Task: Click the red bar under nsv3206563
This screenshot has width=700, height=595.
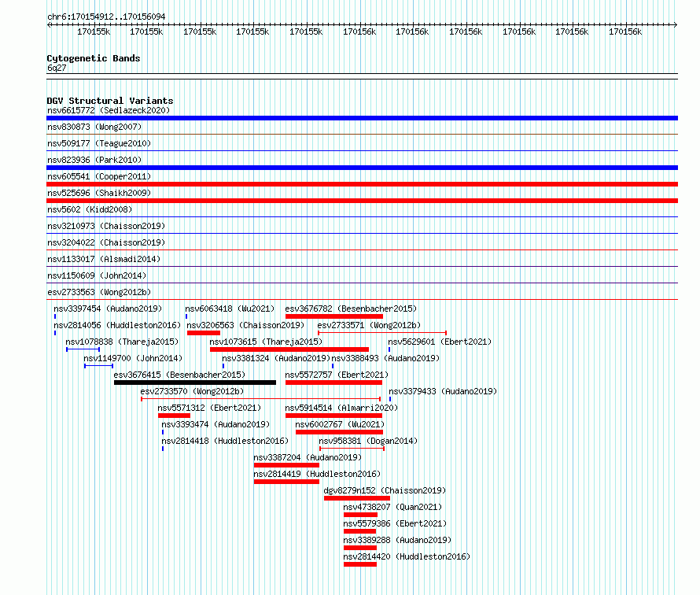Action: 204,333
